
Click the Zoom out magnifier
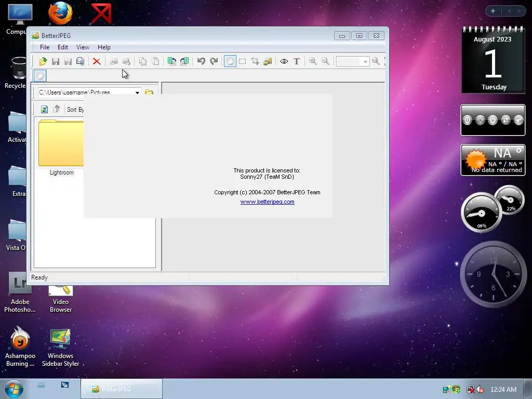(x=325, y=61)
